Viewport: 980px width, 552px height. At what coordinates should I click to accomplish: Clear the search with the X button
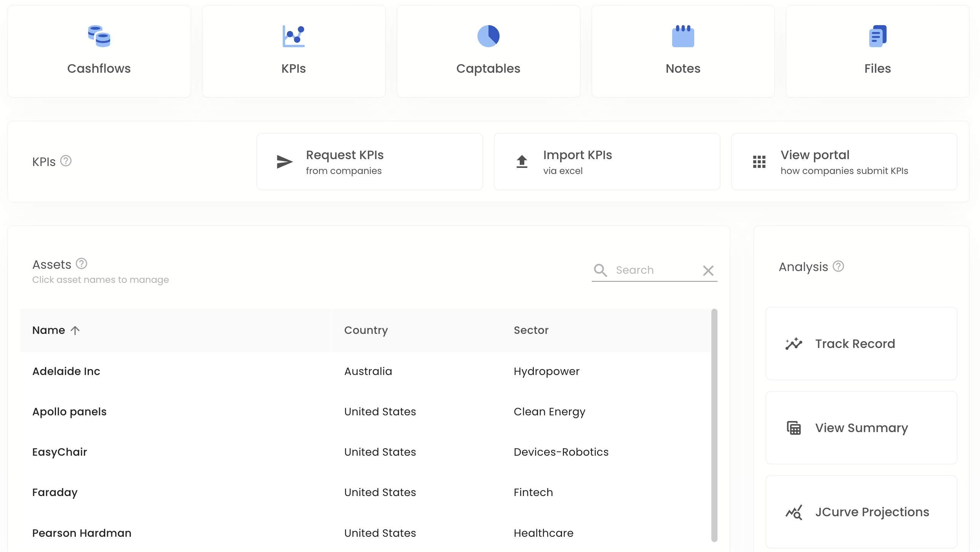coord(708,271)
